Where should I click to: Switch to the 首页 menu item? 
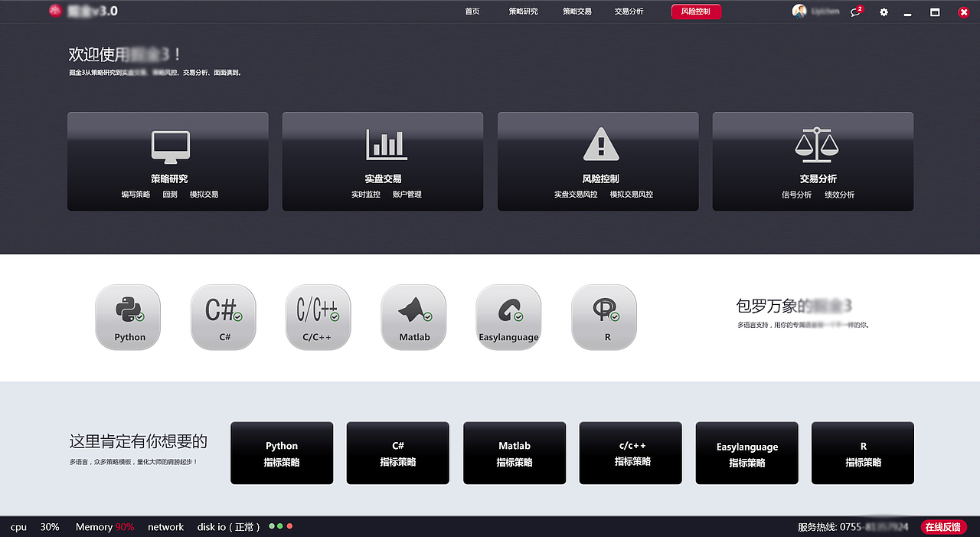pyautogui.click(x=472, y=11)
